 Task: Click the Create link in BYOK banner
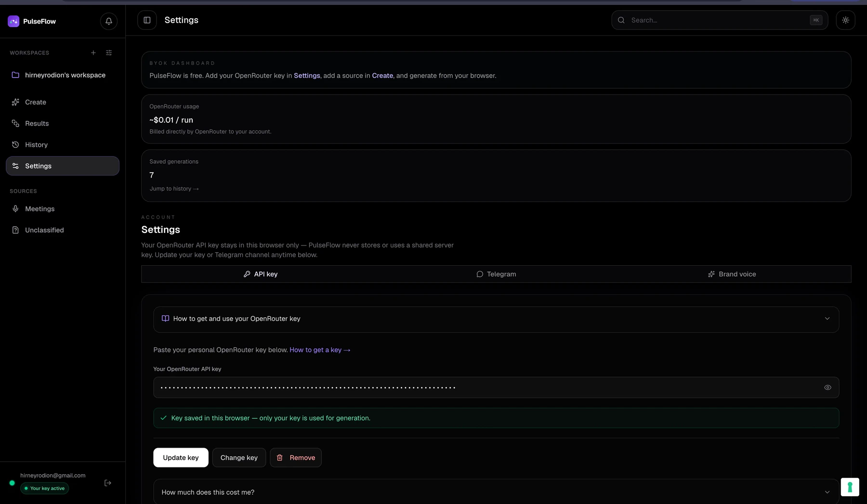pos(382,76)
